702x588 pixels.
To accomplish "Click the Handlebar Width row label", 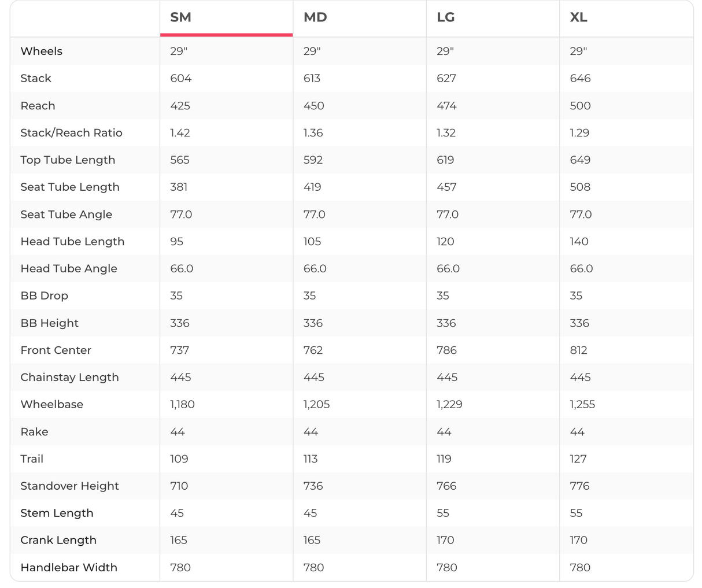I will [69, 568].
